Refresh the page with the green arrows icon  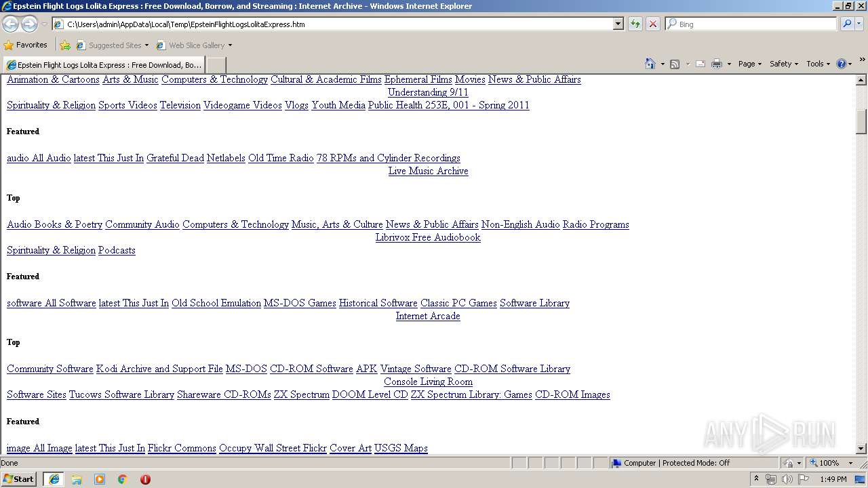pos(635,24)
